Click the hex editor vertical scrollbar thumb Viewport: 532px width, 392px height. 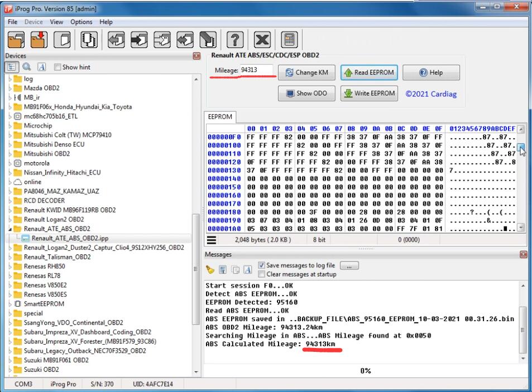point(521,147)
